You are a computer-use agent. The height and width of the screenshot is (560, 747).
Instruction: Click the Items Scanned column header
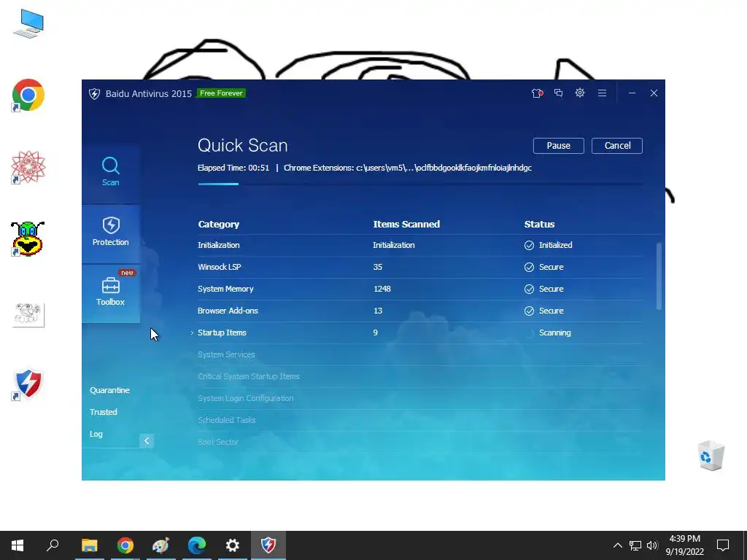pyautogui.click(x=406, y=225)
